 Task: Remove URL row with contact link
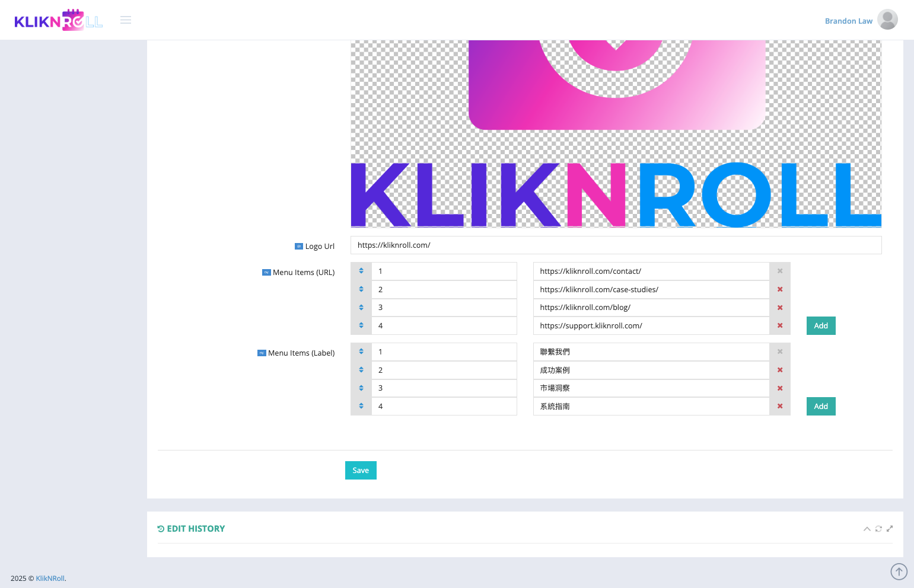tap(780, 271)
